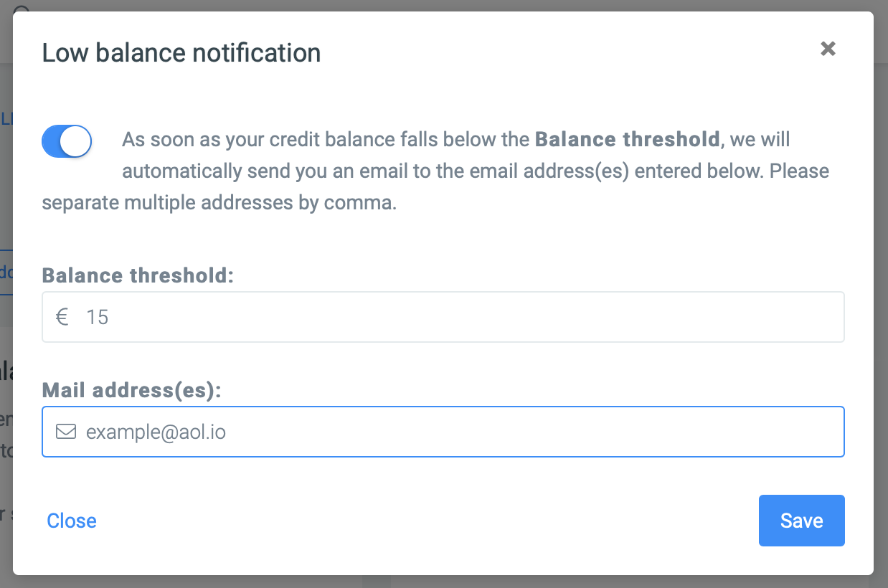The width and height of the screenshot is (888, 588).
Task: Close the dialog with the X icon
Action: tap(828, 49)
